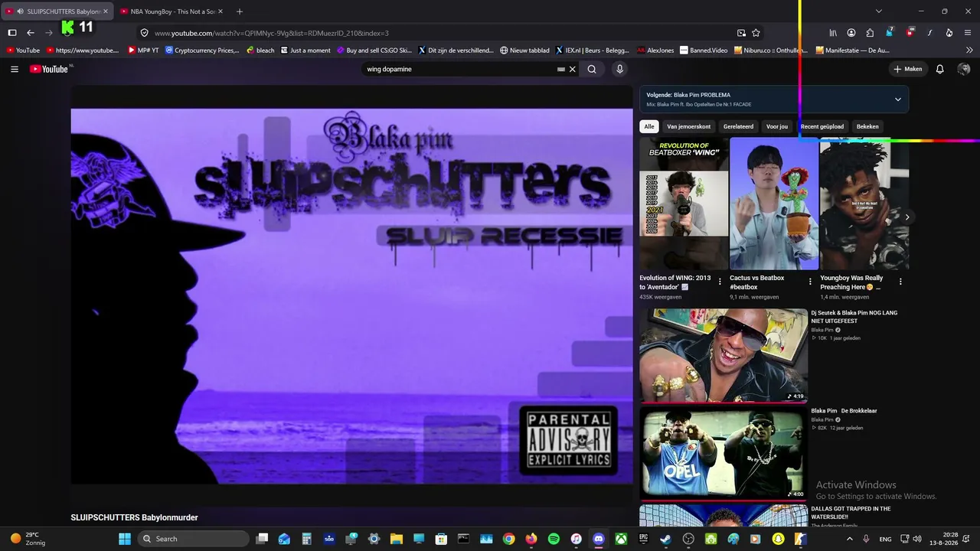Go back to the previous page
The image size is (980, 551).
31,33
